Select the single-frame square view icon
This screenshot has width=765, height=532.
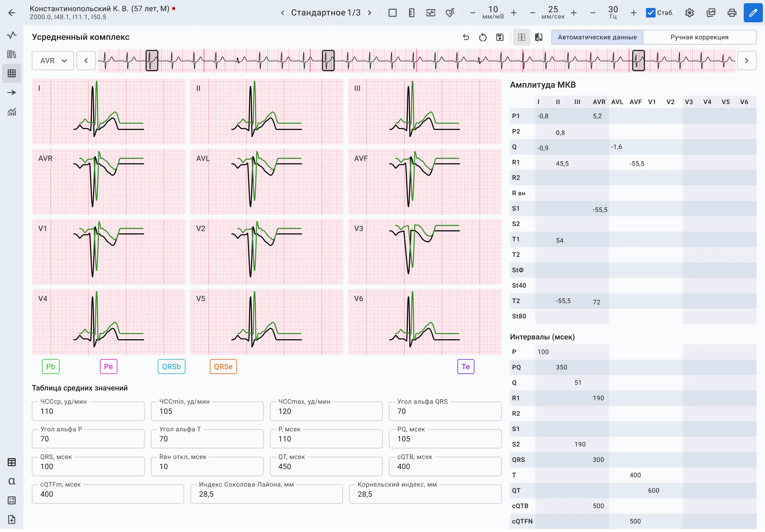pyautogui.click(x=393, y=13)
